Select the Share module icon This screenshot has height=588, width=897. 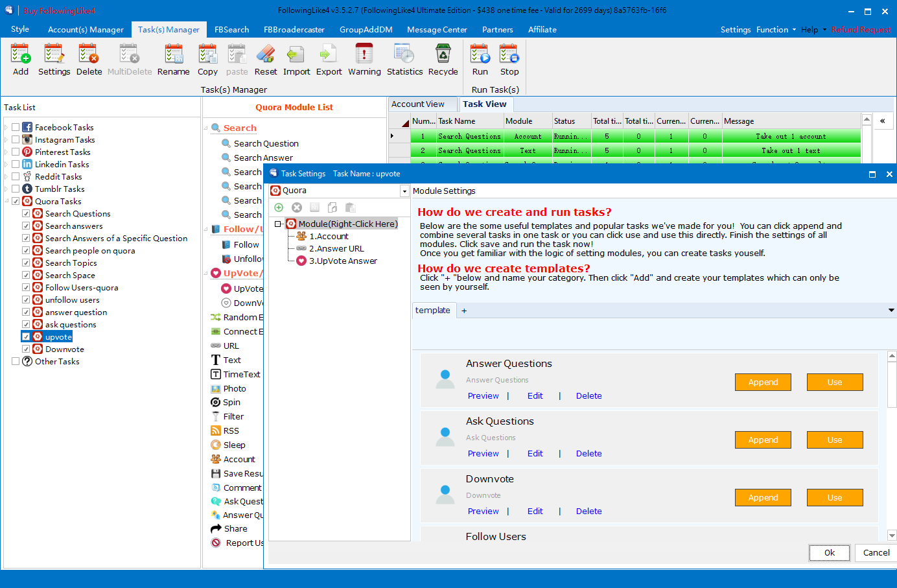coord(216,529)
